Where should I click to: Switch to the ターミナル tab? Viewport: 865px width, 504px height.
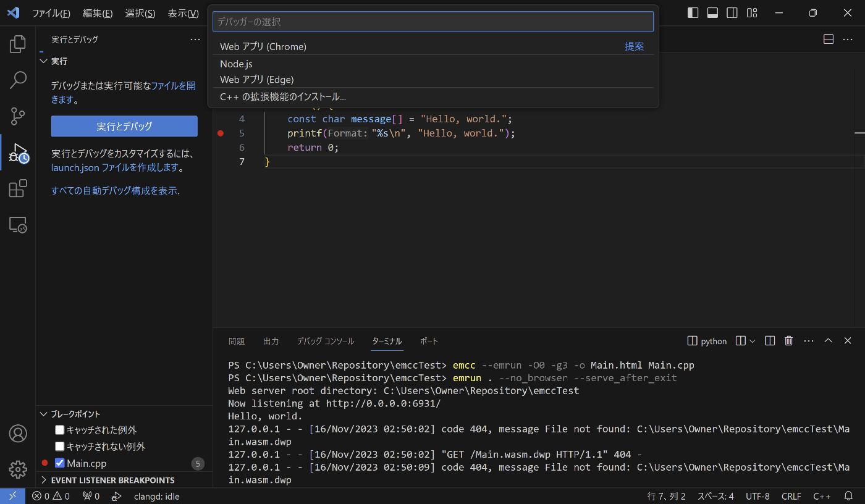click(387, 341)
